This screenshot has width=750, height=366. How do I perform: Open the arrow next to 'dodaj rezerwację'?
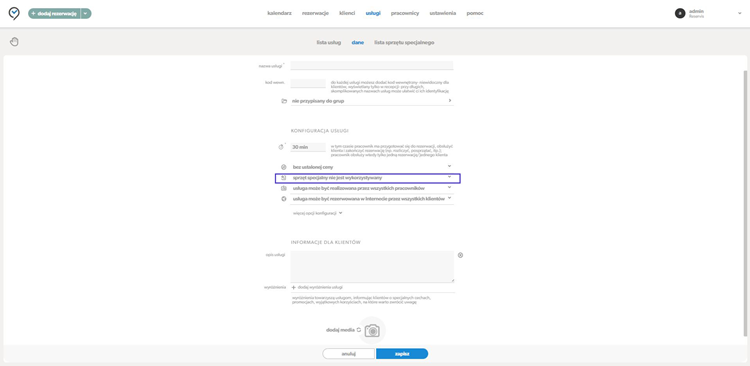click(x=86, y=13)
